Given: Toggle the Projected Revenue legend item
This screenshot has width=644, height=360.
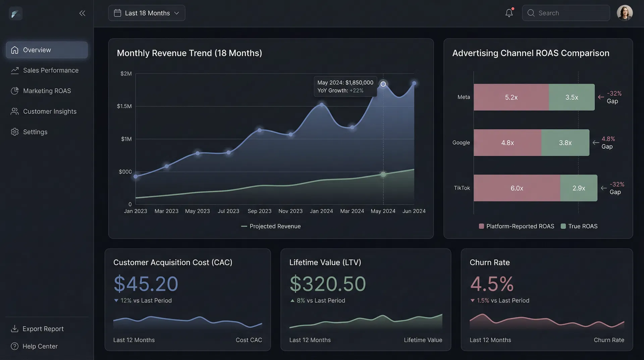Looking at the screenshot, I should [x=271, y=226].
